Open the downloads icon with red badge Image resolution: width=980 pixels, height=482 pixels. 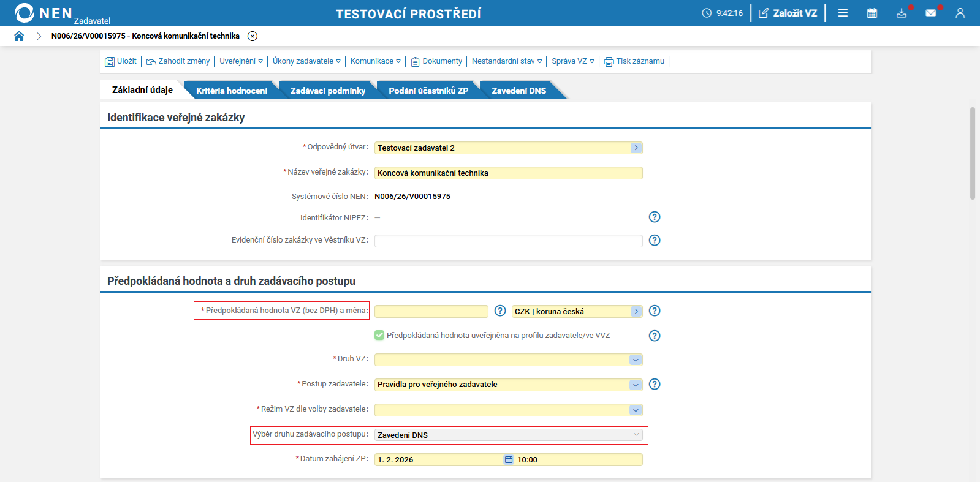pyautogui.click(x=902, y=13)
